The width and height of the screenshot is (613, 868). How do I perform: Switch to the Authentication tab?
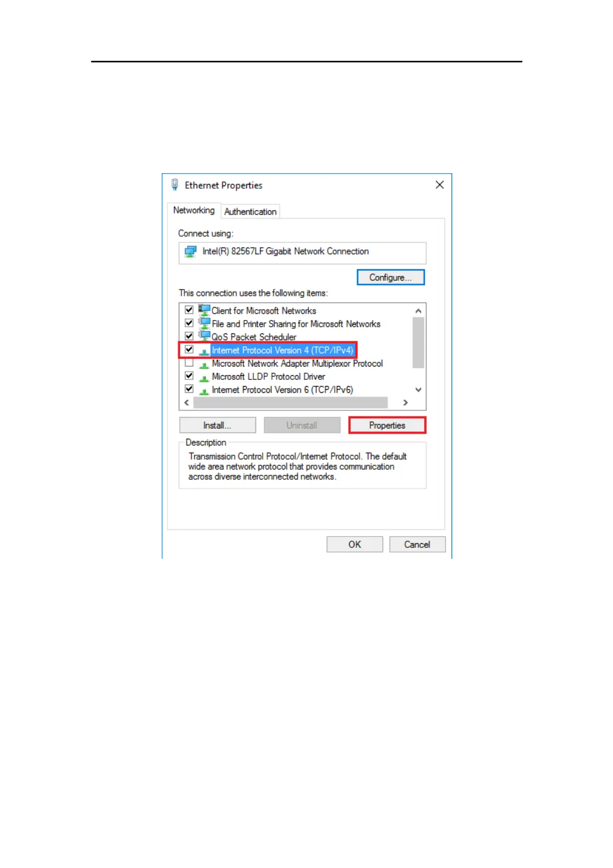pos(250,211)
